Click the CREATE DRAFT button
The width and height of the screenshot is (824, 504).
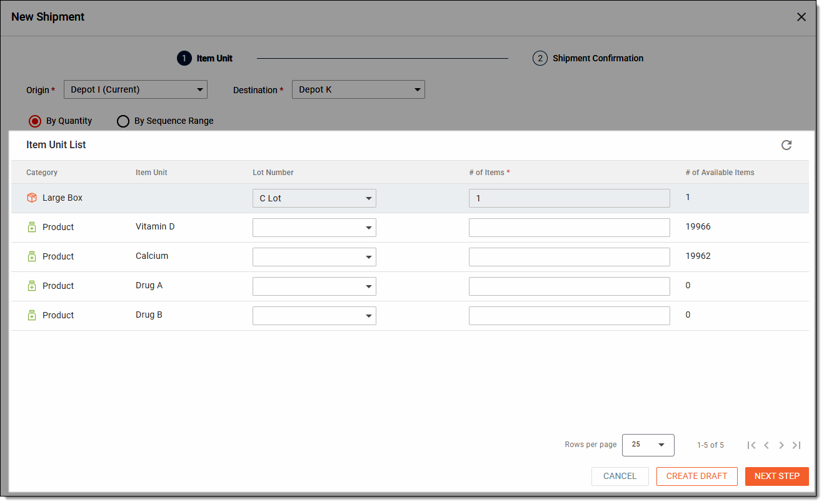tap(697, 476)
